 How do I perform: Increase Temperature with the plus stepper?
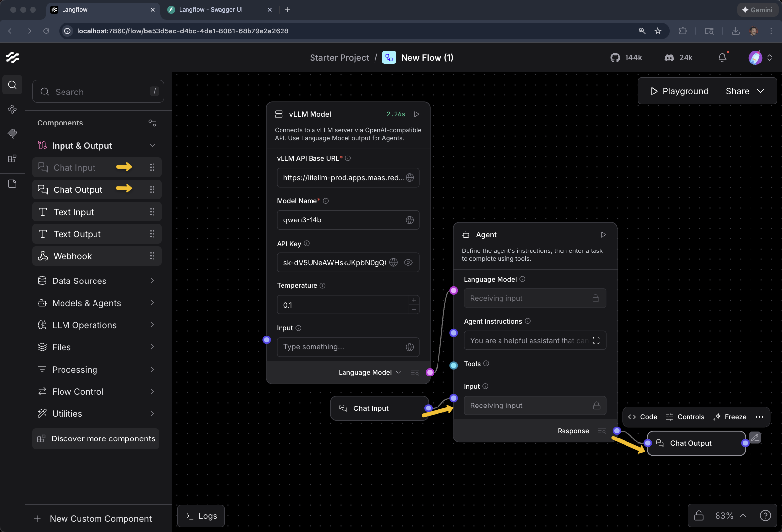click(x=414, y=300)
